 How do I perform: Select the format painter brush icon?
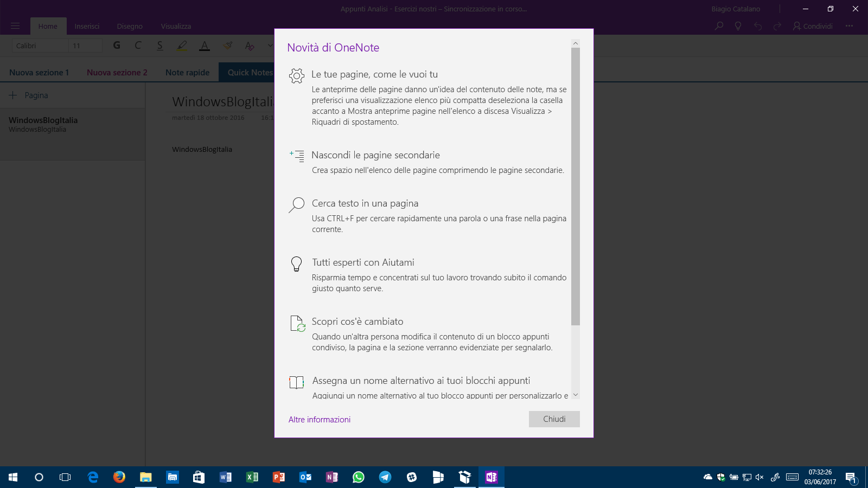click(228, 46)
